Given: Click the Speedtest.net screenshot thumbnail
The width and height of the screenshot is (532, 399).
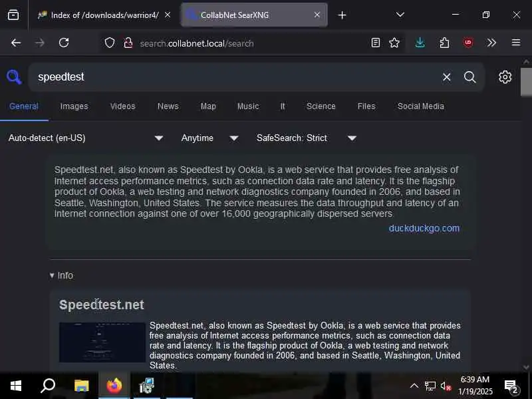Looking at the screenshot, I should (102, 342).
